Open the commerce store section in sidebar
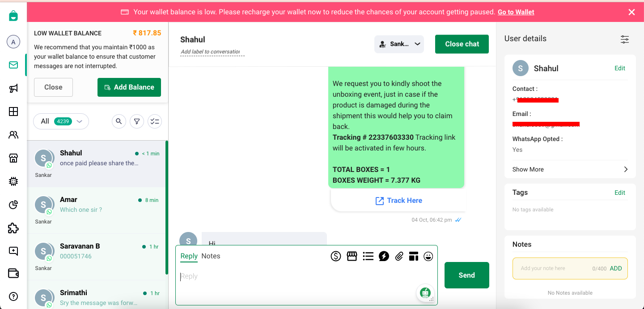644x309 pixels. 13,158
